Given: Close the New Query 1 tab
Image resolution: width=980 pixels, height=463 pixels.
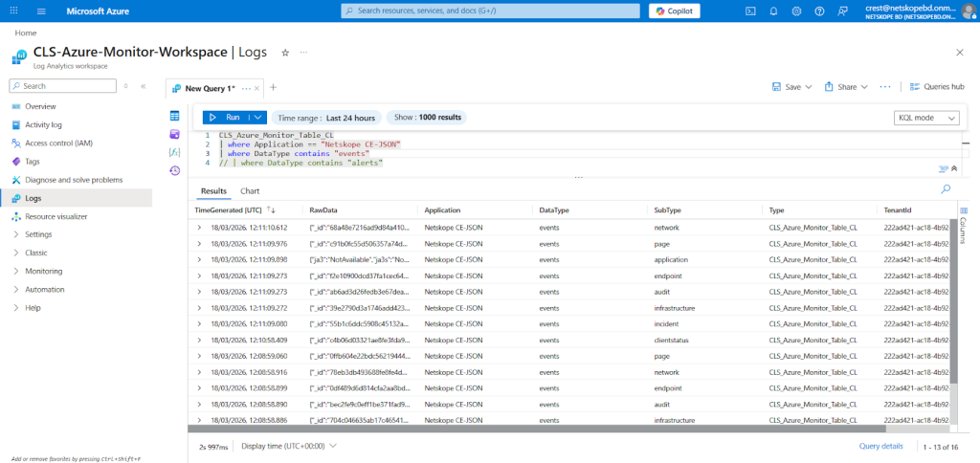Looking at the screenshot, I should (256, 88).
